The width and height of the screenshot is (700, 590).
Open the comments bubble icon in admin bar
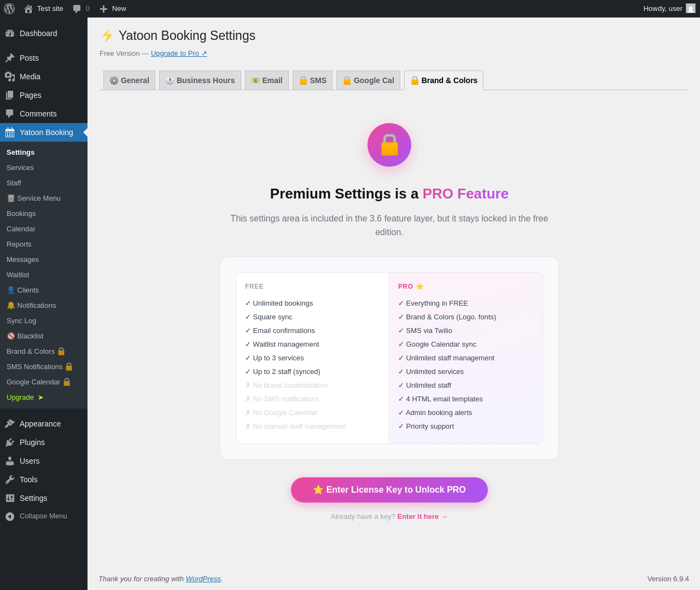77,9
